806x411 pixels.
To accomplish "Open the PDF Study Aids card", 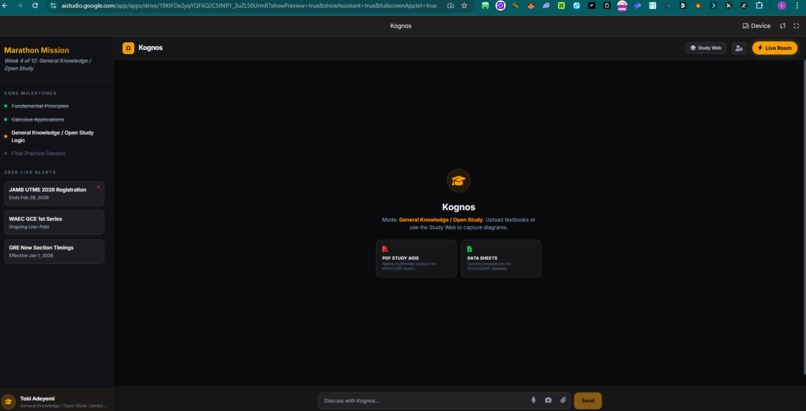I will 416,258.
